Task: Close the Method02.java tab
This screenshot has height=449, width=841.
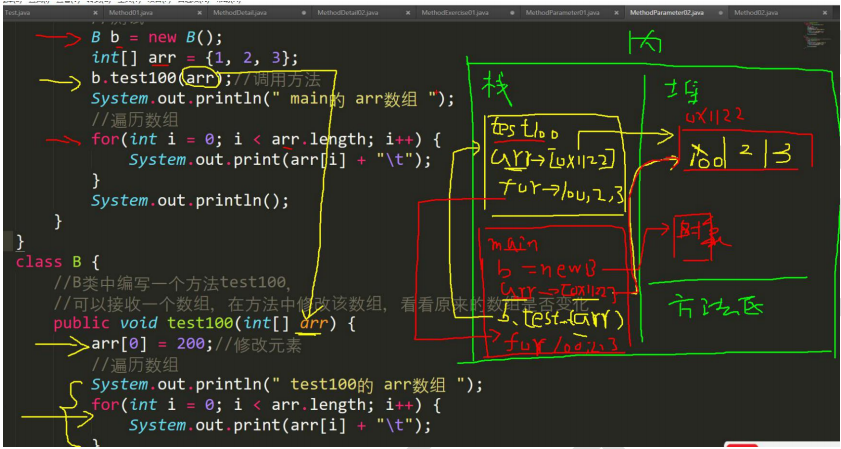Action: (x=823, y=12)
